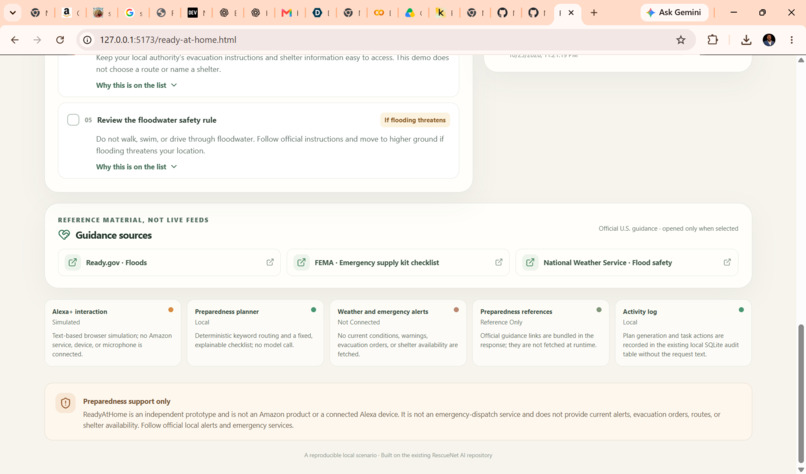Click the 'Simulated' status text
Viewport: 806px width, 474px height.
click(66, 322)
